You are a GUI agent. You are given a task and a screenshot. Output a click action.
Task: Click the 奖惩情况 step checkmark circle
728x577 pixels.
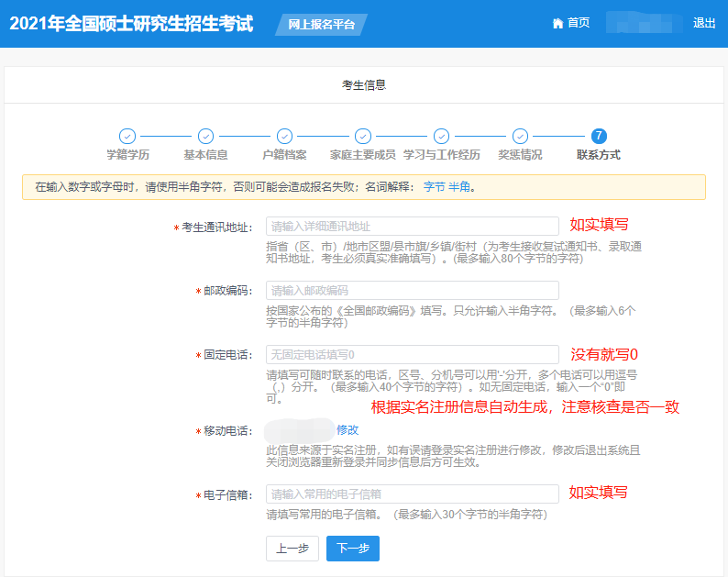[x=520, y=136]
